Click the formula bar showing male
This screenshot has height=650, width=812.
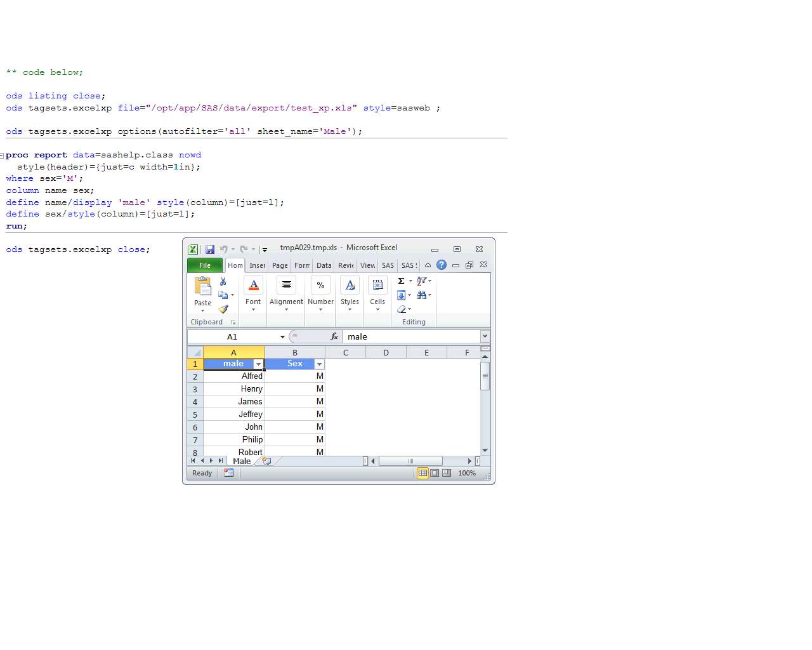[x=411, y=337]
